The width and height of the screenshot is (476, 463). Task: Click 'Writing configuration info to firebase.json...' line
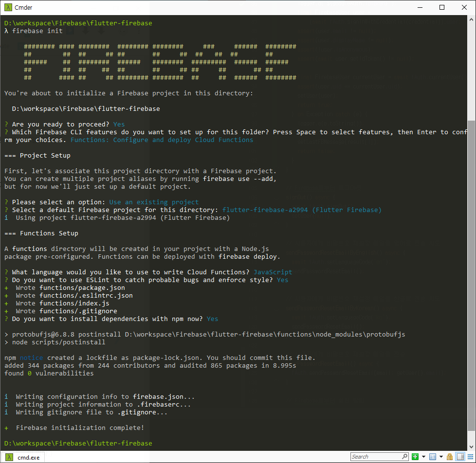[x=100, y=396]
